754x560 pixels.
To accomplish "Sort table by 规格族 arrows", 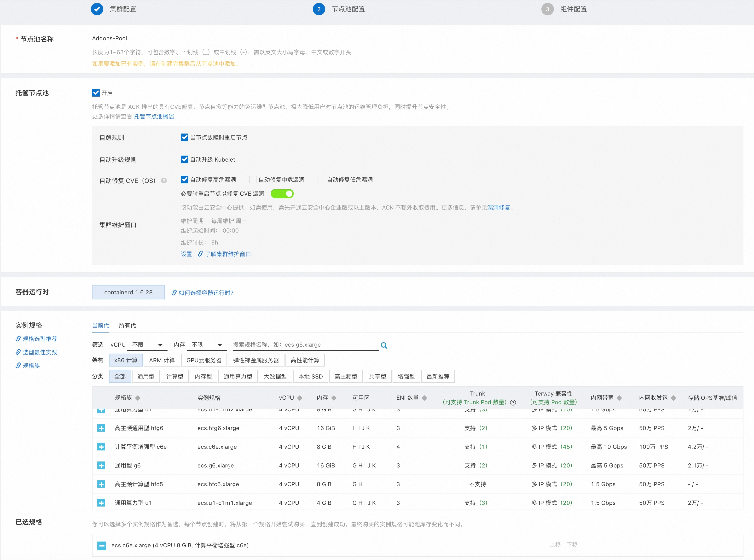I will tap(137, 398).
